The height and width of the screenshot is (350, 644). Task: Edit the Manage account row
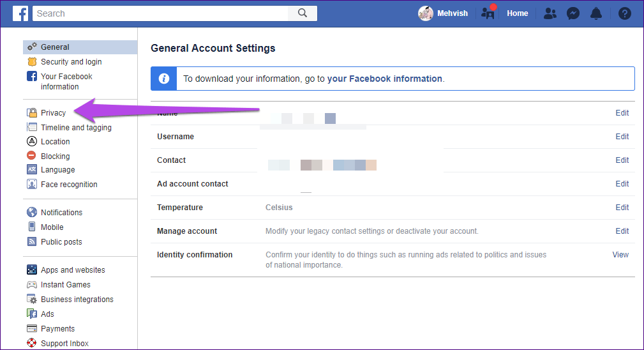point(622,231)
